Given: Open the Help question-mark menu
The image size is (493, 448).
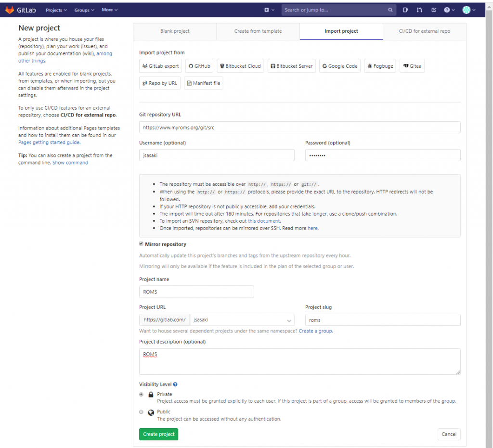Looking at the screenshot, I should click(449, 10).
